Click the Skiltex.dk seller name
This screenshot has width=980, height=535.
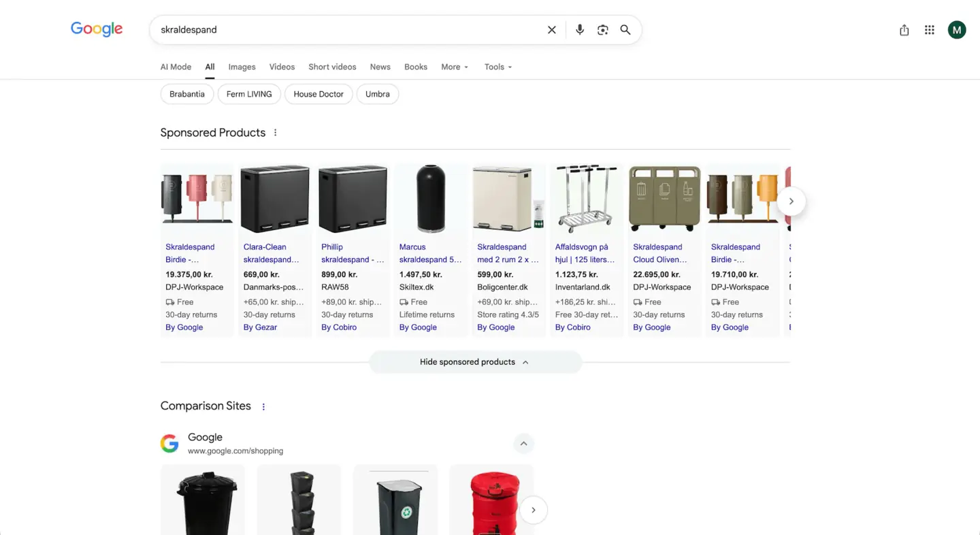click(416, 287)
